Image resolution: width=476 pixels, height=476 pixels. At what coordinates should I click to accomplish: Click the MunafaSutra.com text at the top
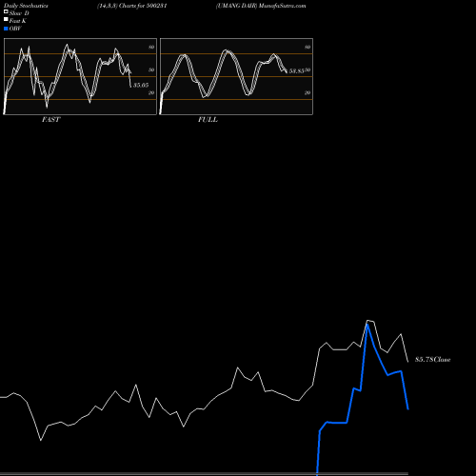pos(282,6)
